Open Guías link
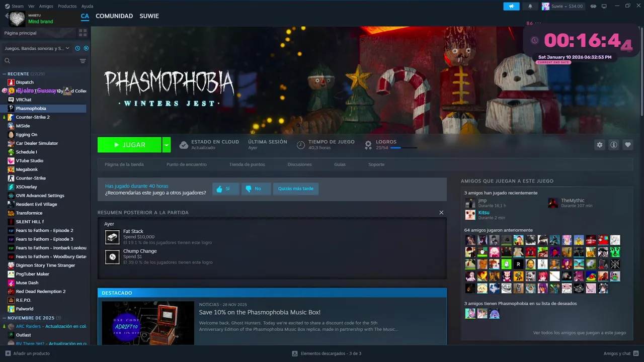The image size is (644, 362). (x=340, y=164)
